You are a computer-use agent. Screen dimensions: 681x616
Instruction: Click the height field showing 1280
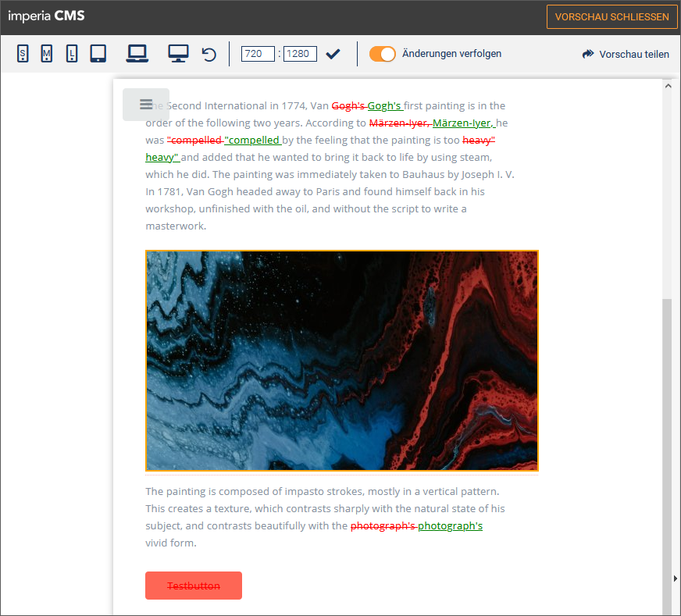tap(300, 54)
